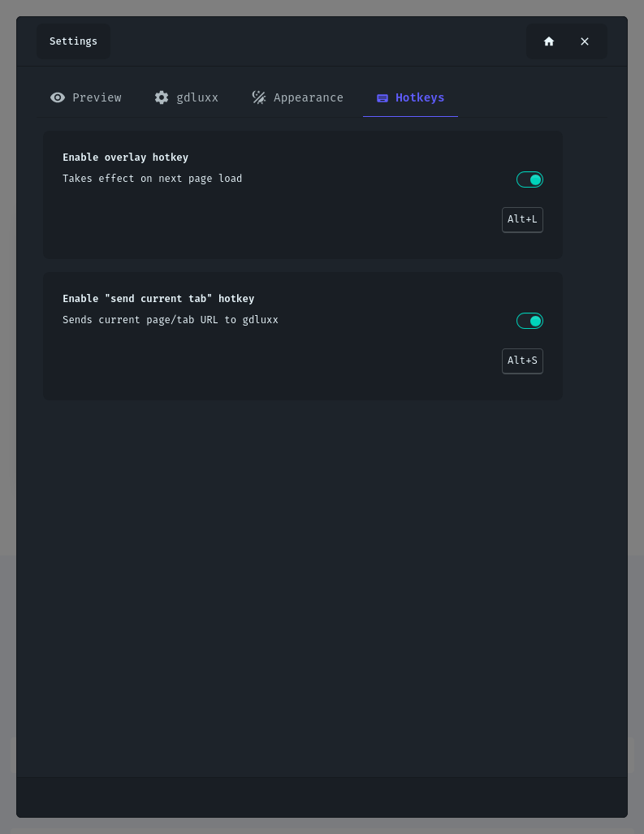Disable the Enable overlay hotkey toggle
This screenshot has height=834, width=644.
pos(529,179)
